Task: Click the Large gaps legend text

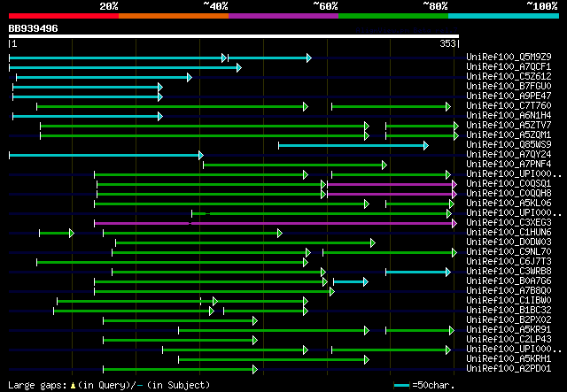Action: tap(109, 385)
